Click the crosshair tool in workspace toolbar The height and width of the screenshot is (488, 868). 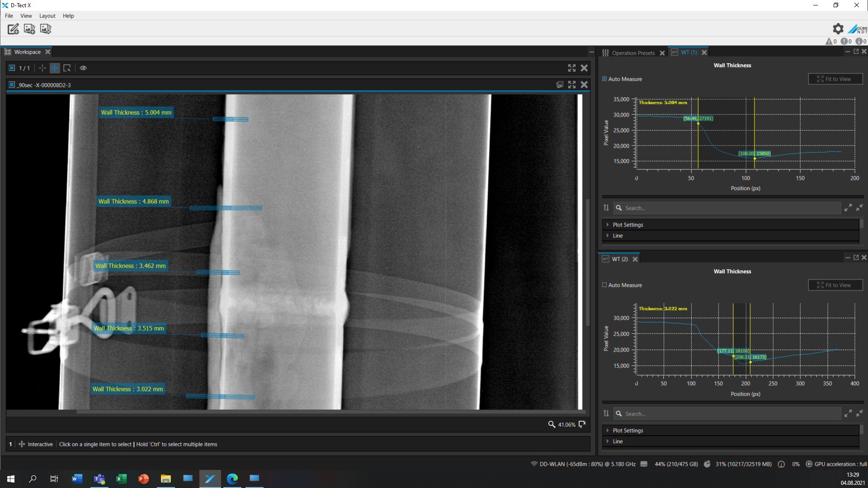click(42, 68)
